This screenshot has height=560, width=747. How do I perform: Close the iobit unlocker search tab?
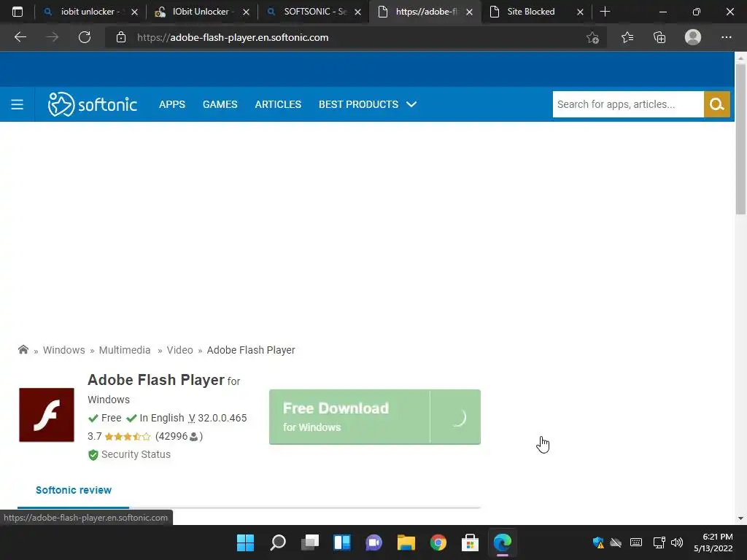[134, 12]
